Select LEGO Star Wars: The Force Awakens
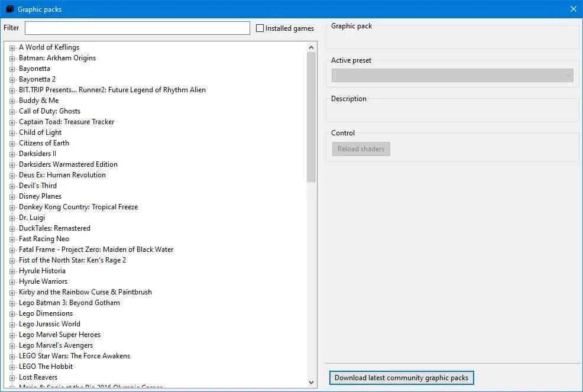Screen dimensions: 583x392 coord(75,356)
